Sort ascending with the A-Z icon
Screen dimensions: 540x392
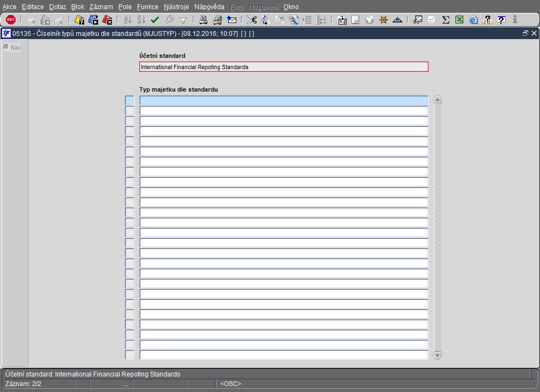127,20
